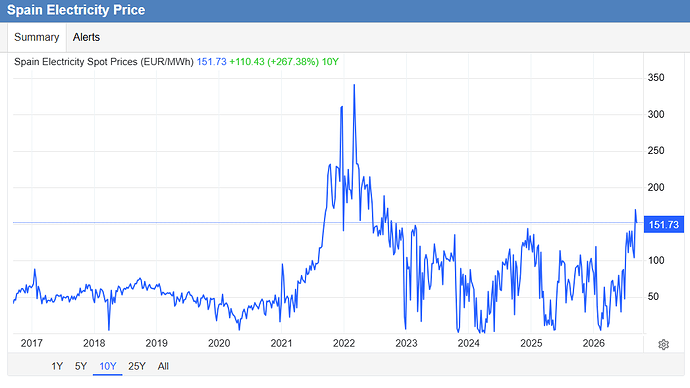Select the 25Y time range
690x388 pixels.
pos(137,366)
